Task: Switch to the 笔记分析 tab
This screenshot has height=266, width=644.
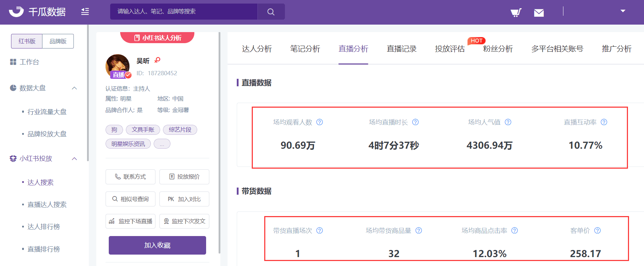Action: (x=305, y=49)
